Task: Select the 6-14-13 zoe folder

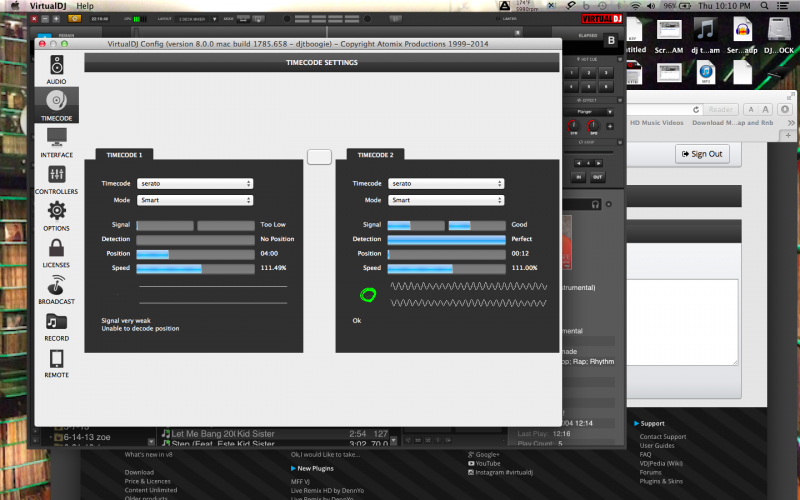Action: coord(87,437)
